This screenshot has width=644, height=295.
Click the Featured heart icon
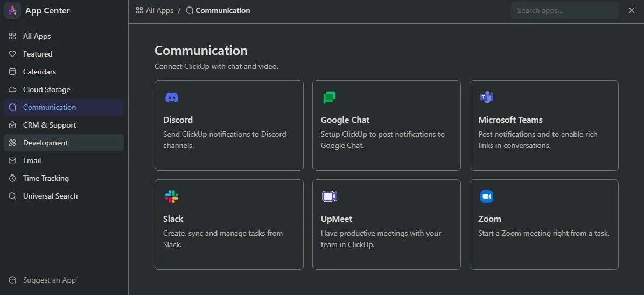tap(12, 54)
